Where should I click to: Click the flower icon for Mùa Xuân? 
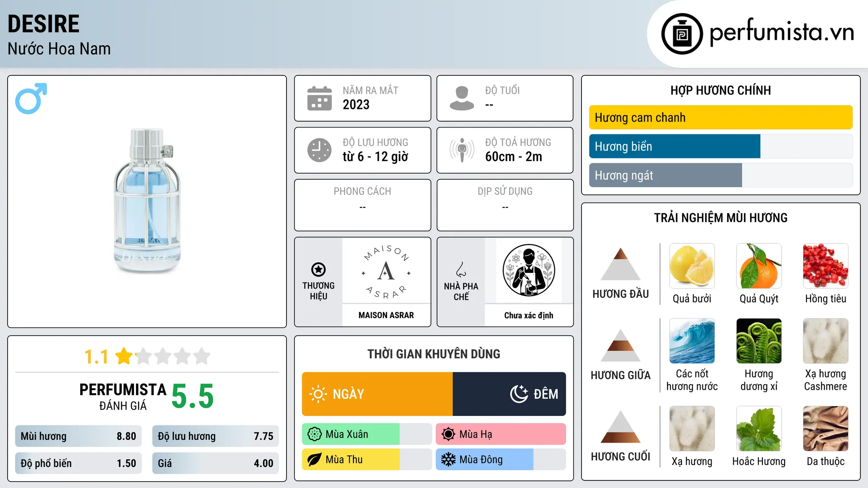point(314,434)
